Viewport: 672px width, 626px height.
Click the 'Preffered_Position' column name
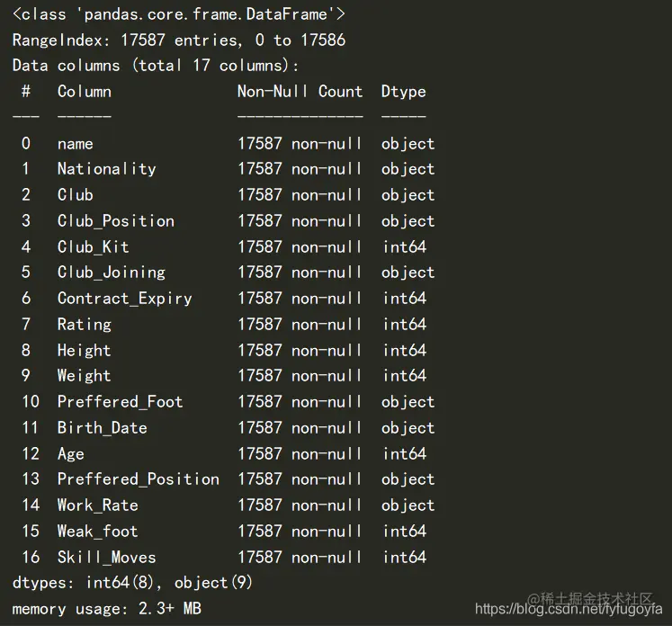pos(139,479)
